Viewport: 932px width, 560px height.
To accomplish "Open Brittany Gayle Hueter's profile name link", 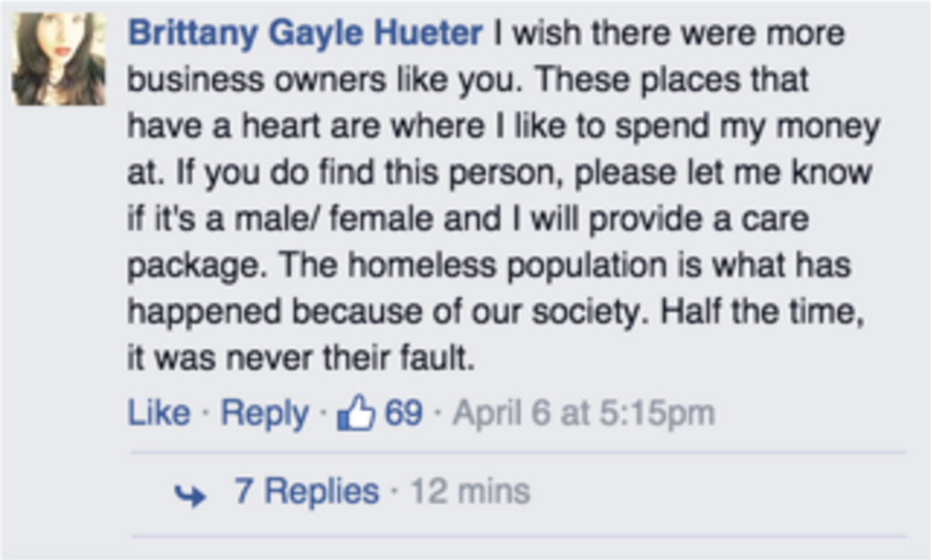I will coord(305,33).
